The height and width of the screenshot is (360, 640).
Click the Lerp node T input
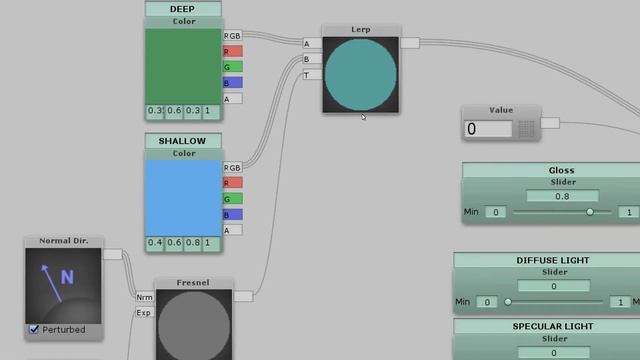click(x=312, y=75)
